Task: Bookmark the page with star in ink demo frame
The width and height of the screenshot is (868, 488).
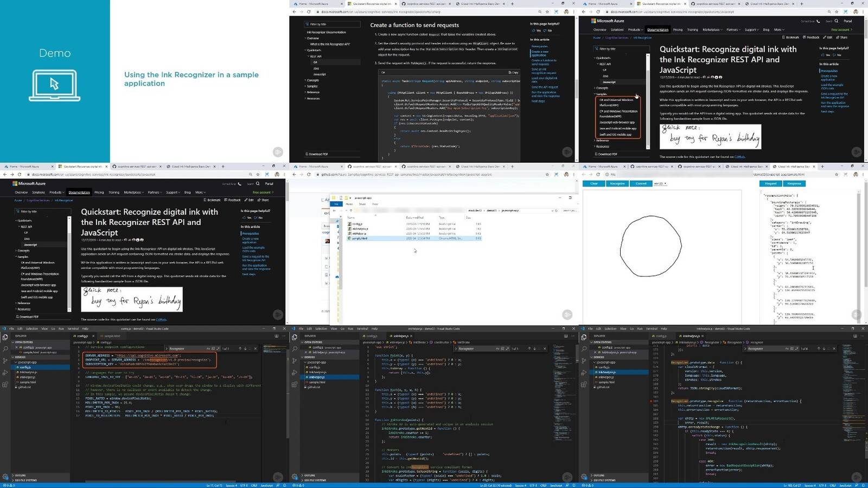Action: (x=837, y=174)
